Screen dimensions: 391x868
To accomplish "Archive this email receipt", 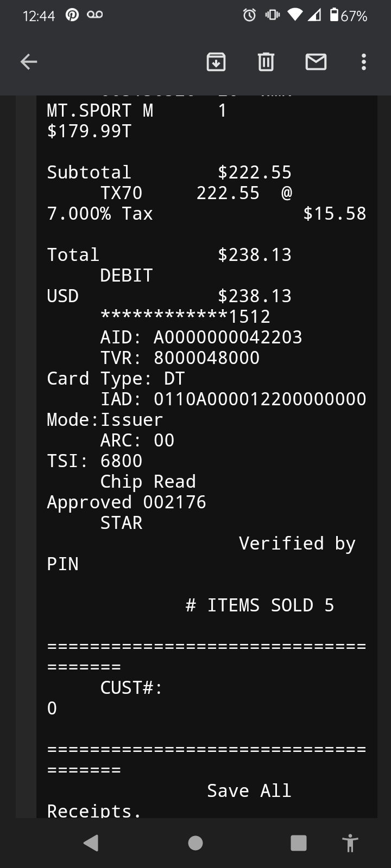I will pos(216,62).
